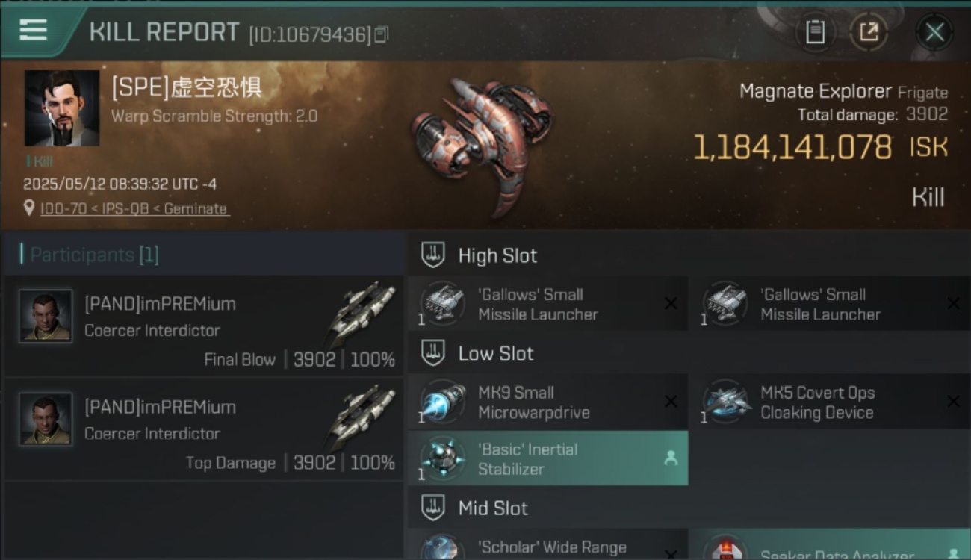
Task: Select MK5 Covert Ops Cloaking Device
Action: [x=831, y=402]
